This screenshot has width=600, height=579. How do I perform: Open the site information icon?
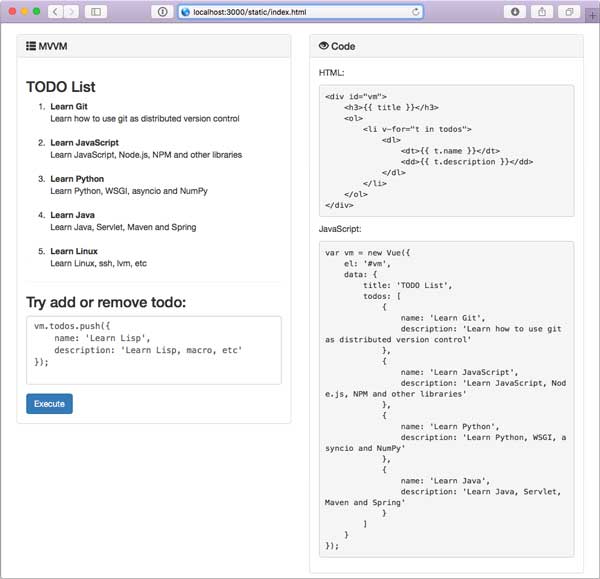(x=163, y=12)
